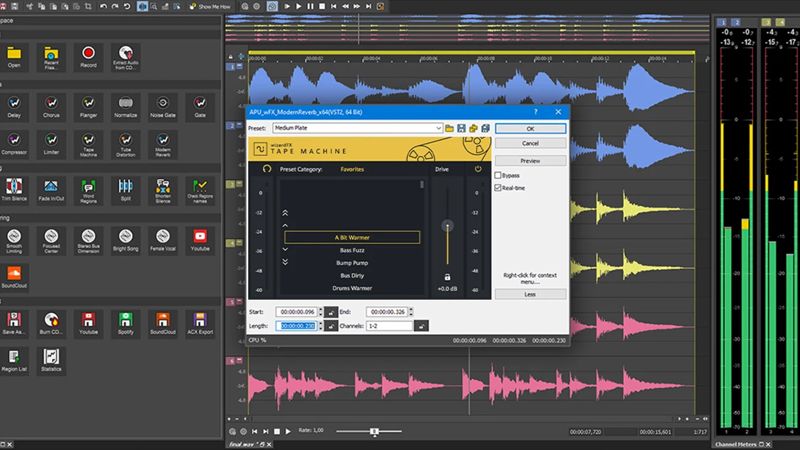Image resolution: width=800 pixels, height=450 pixels.
Task: Start recording with the red Record icon
Action: click(88, 57)
